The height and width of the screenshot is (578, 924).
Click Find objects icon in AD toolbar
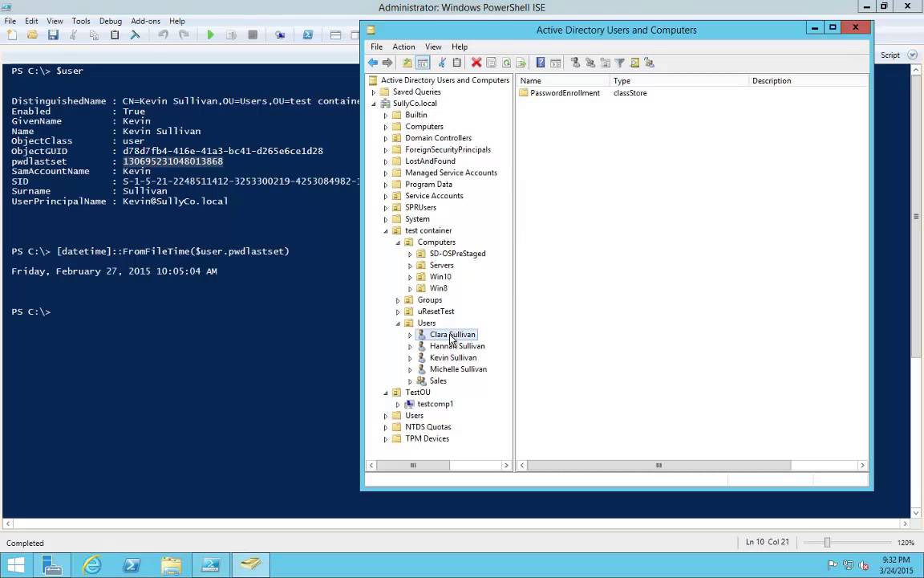point(634,63)
